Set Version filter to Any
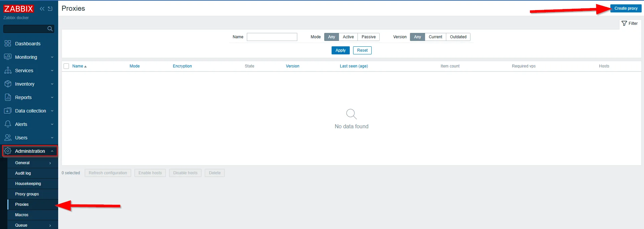644x229 pixels. pos(417,37)
